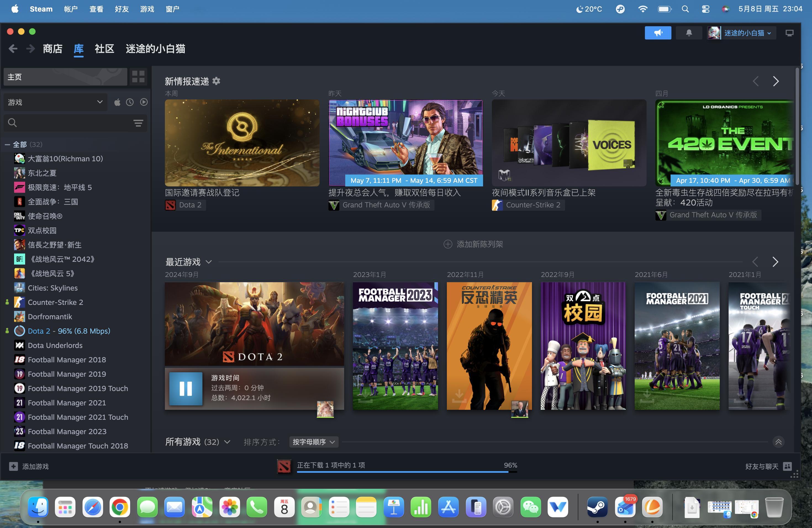Screen dimensions: 812x528
Task: Collapse the 全部 (32) category
Action: 7,145
